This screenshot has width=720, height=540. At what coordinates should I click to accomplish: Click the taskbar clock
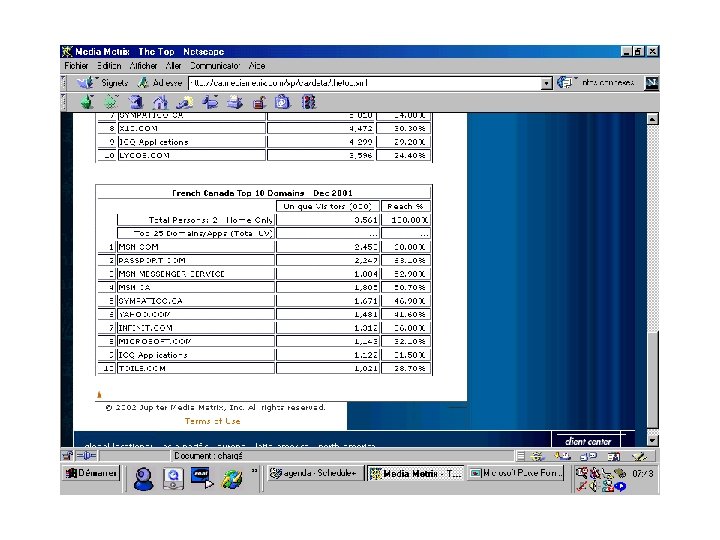(x=642, y=473)
